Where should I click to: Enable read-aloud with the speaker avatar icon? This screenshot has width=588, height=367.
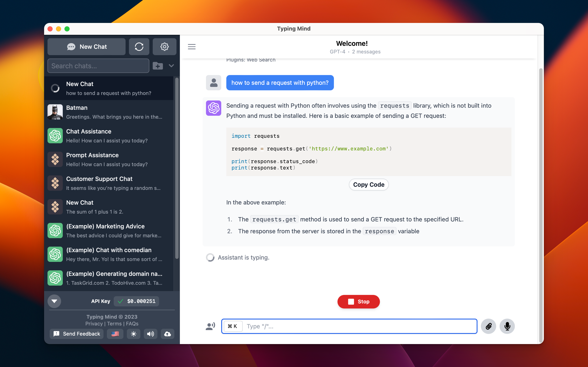(x=210, y=326)
